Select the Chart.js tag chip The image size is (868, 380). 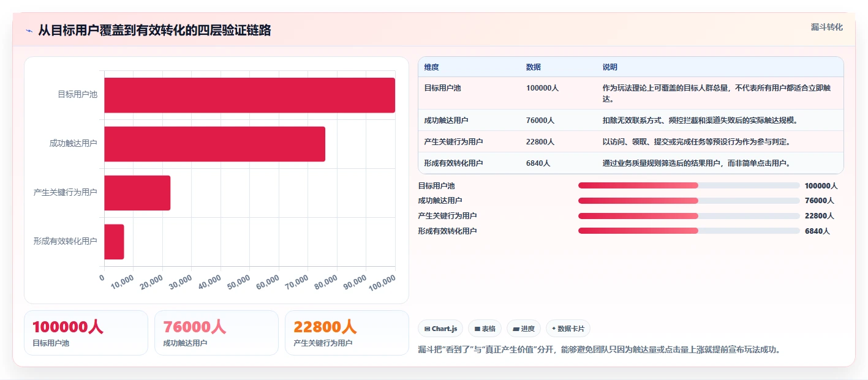coord(440,329)
